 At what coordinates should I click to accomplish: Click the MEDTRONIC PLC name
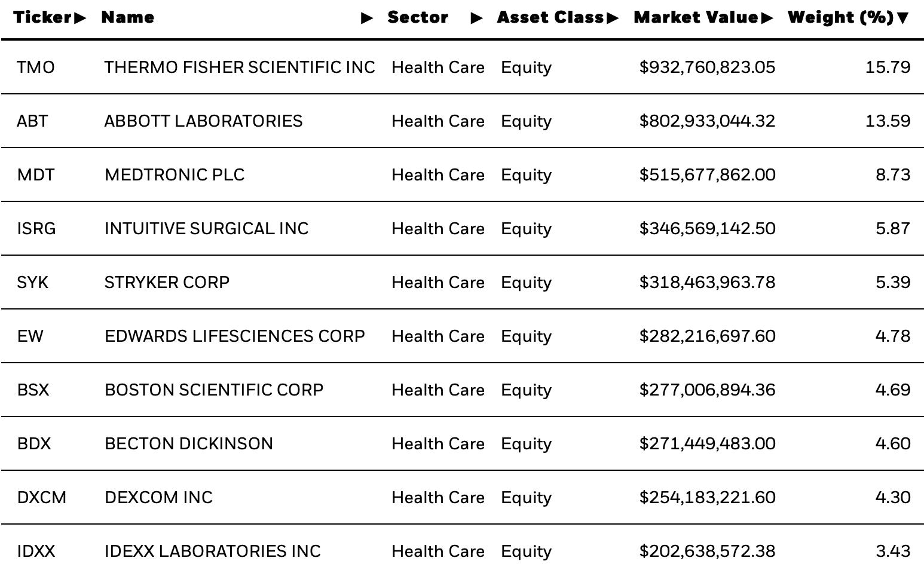click(175, 175)
